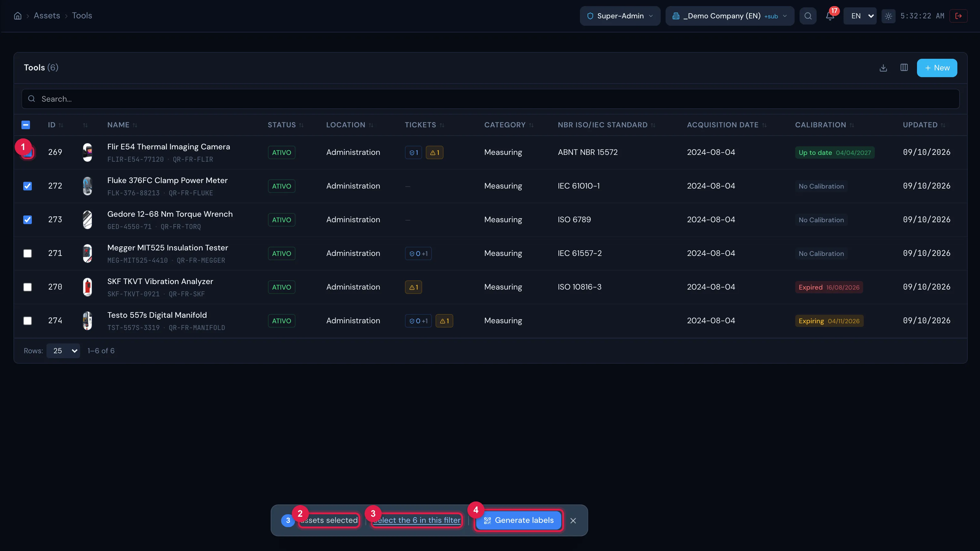The height and width of the screenshot is (551, 980).
Task: Toggle the select-all header checkbox
Action: [x=26, y=125]
